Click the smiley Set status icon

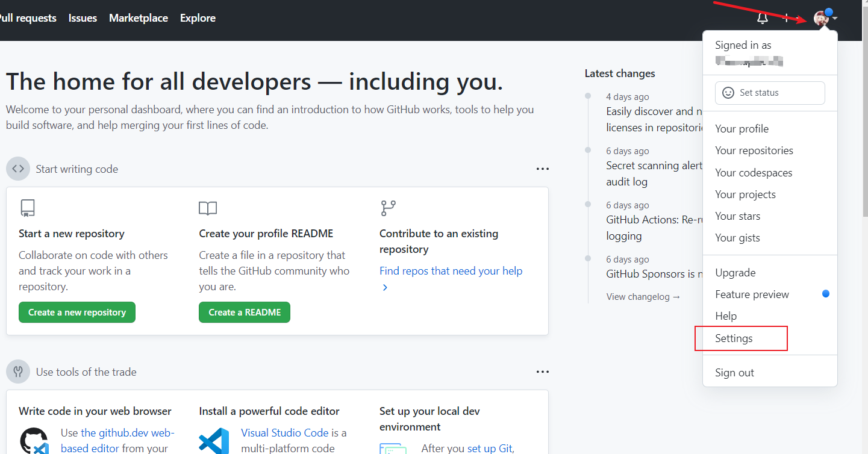(728, 93)
